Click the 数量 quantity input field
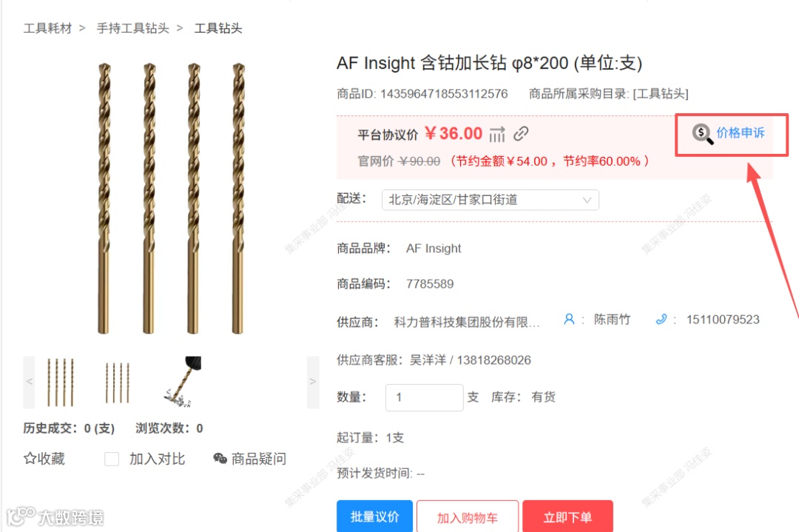This screenshot has height=532, width=799. 424,397
